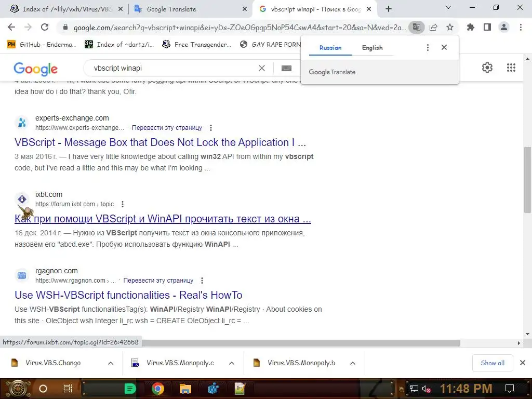Screen dimensions: 532x399
Task: Open the Translate icon in address bar
Action: coord(416,27)
